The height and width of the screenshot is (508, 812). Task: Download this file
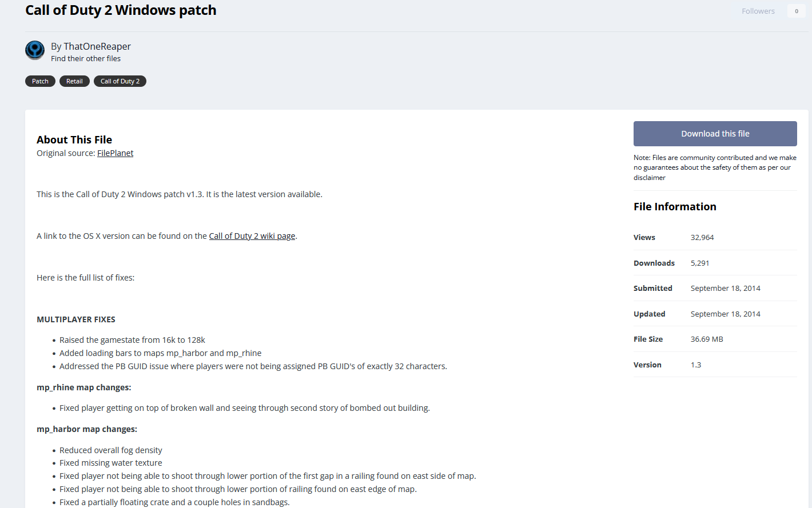[x=715, y=134]
